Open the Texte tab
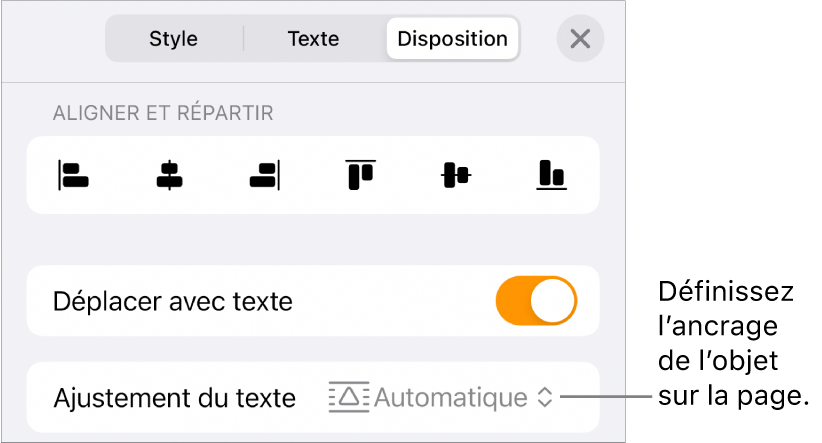 click(x=313, y=39)
